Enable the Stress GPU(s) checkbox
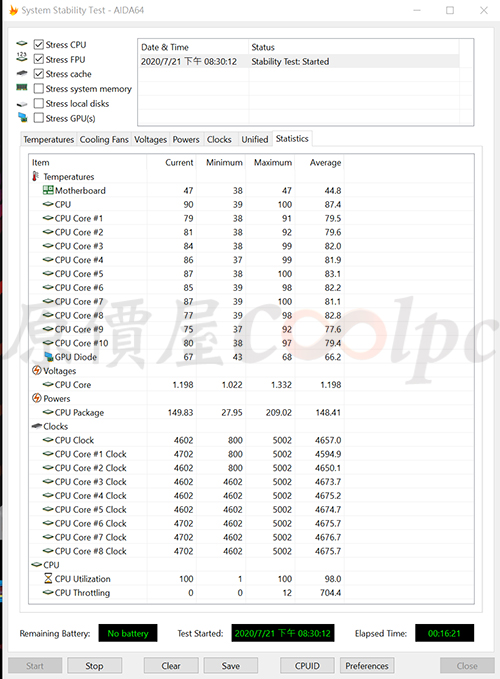The width and height of the screenshot is (500, 679). point(39,118)
